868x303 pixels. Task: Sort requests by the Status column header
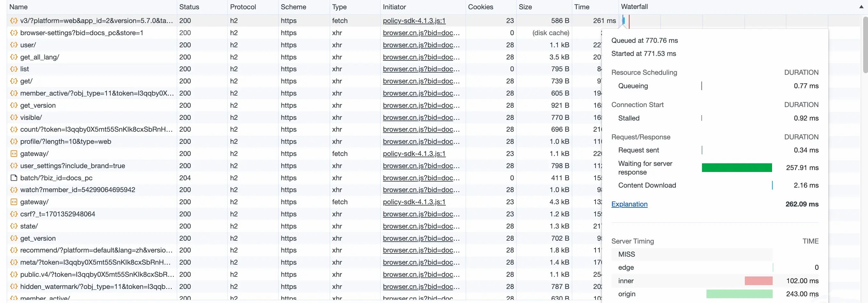click(189, 7)
